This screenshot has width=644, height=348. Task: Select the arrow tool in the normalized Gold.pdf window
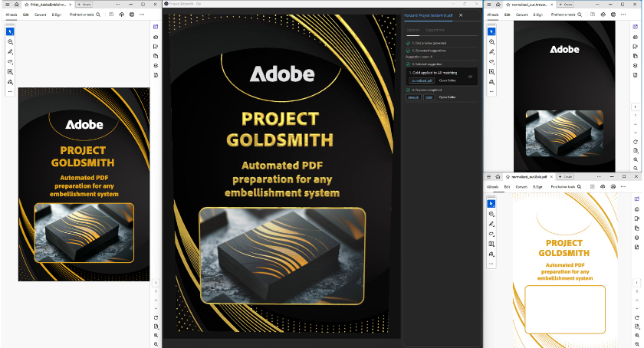(491, 204)
